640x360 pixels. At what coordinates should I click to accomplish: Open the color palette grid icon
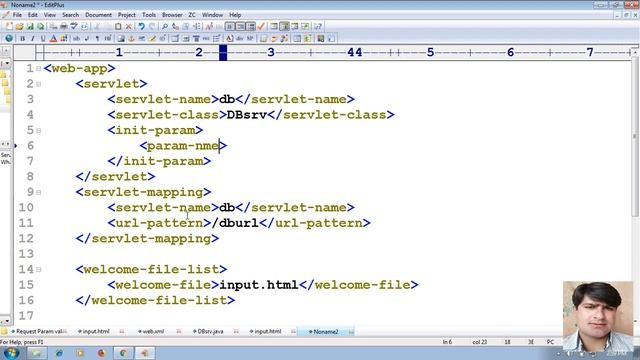[64, 39]
